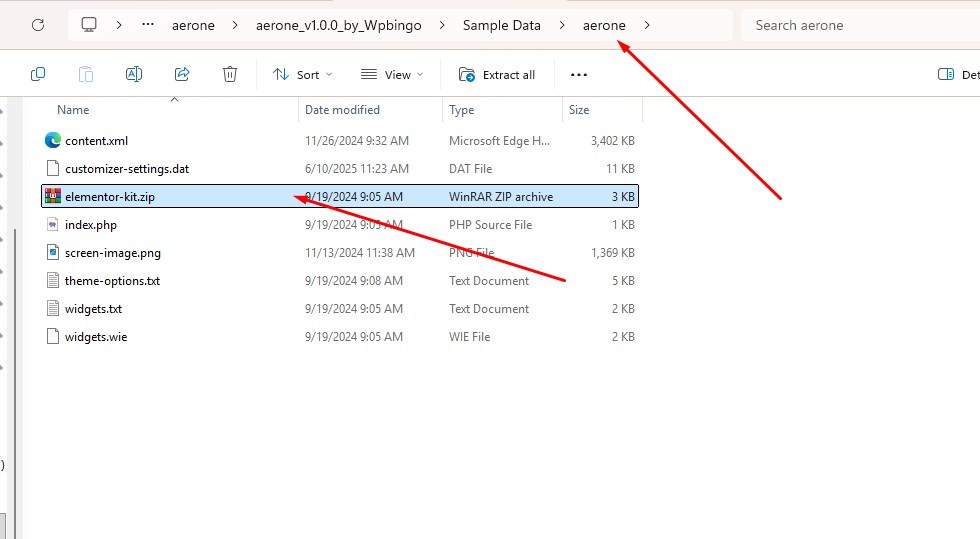Select the screen-image.png file name
The height and width of the screenshot is (539, 980).
112,253
